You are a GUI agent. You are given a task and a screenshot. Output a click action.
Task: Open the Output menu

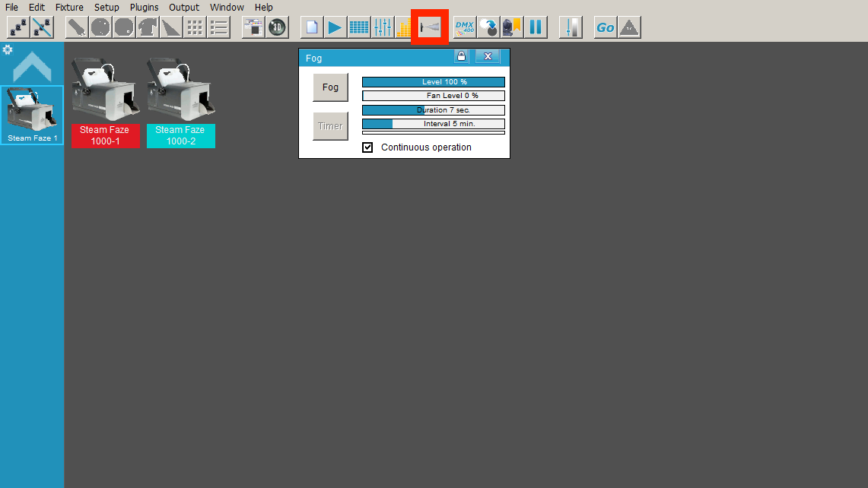184,7
